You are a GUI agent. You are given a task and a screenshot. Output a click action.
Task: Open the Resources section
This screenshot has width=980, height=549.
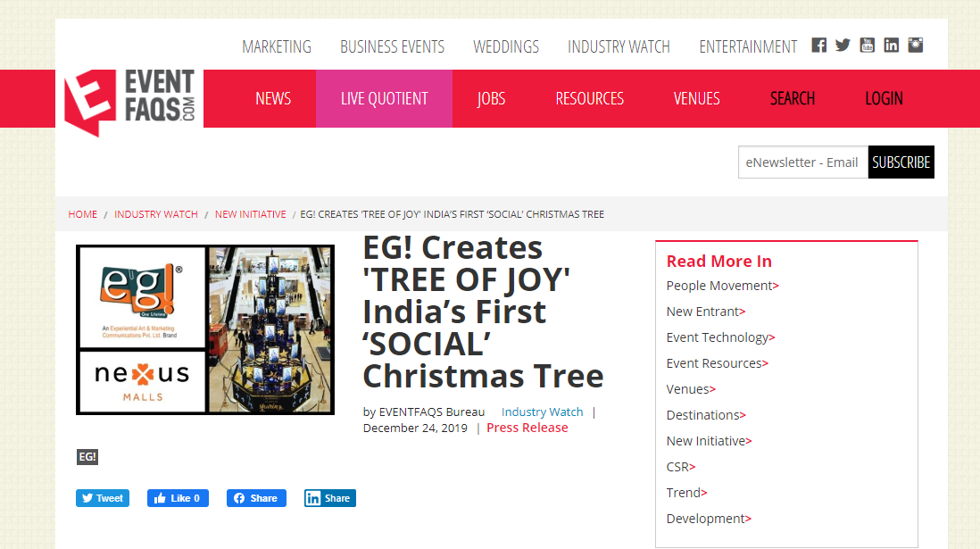click(x=589, y=99)
